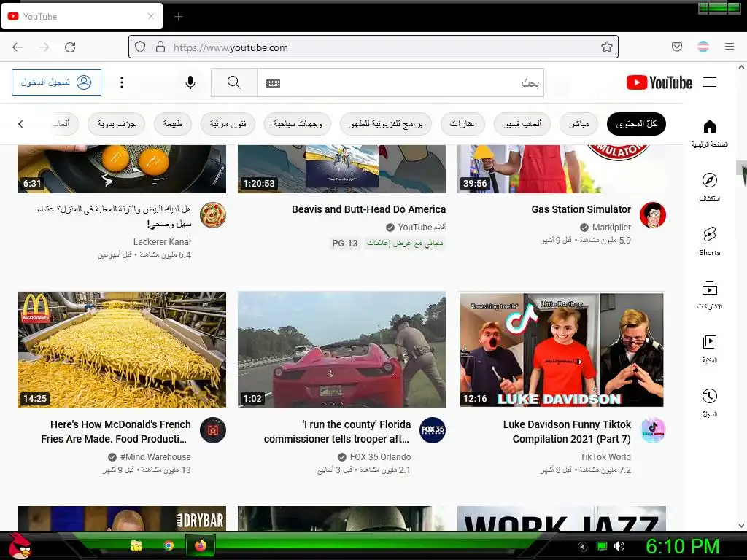The height and width of the screenshot is (560, 747).
Task: Open the fried eggs video thumbnail 6:31
Action: pos(122,169)
